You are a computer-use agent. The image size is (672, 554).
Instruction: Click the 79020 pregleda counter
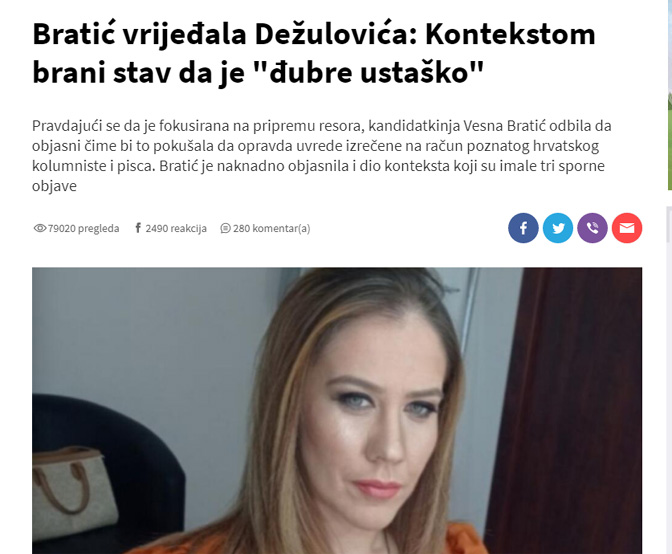(83, 228)
